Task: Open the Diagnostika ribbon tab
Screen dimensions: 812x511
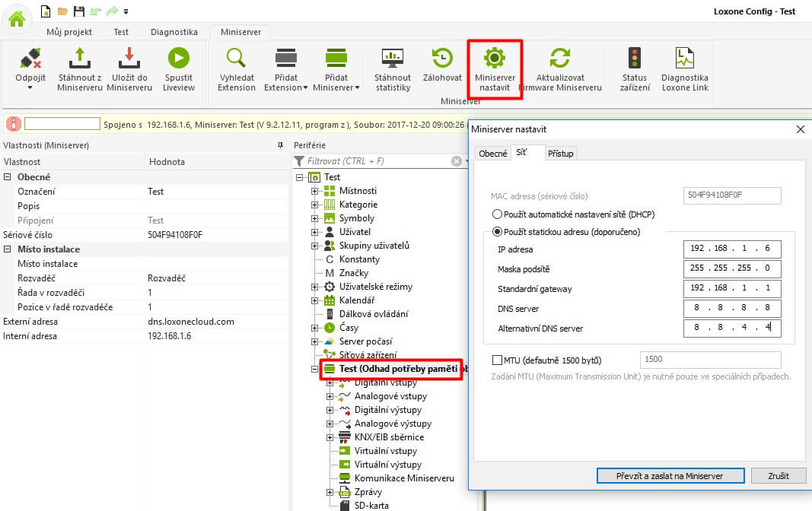Action: pos(174,32)
